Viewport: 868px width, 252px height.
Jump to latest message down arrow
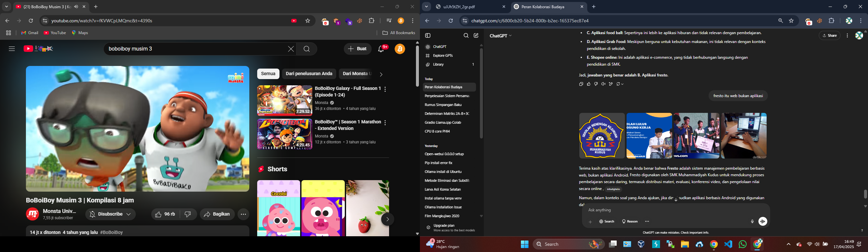676,199
